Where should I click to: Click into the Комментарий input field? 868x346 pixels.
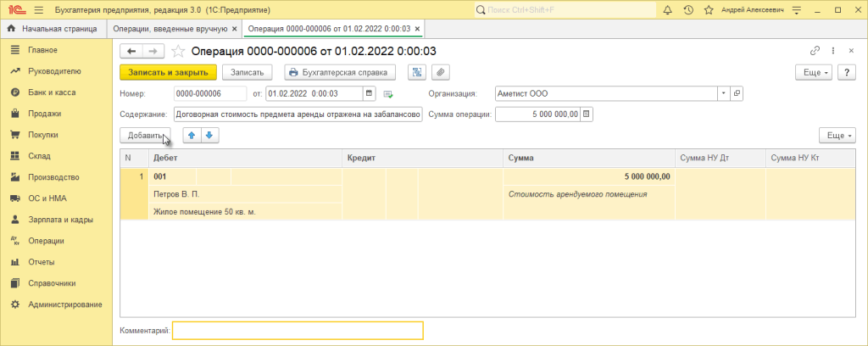click(297, 330)
